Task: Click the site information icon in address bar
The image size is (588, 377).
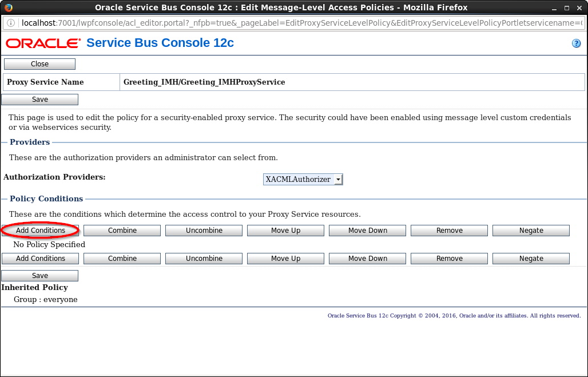Action: [x=11, y=23]
